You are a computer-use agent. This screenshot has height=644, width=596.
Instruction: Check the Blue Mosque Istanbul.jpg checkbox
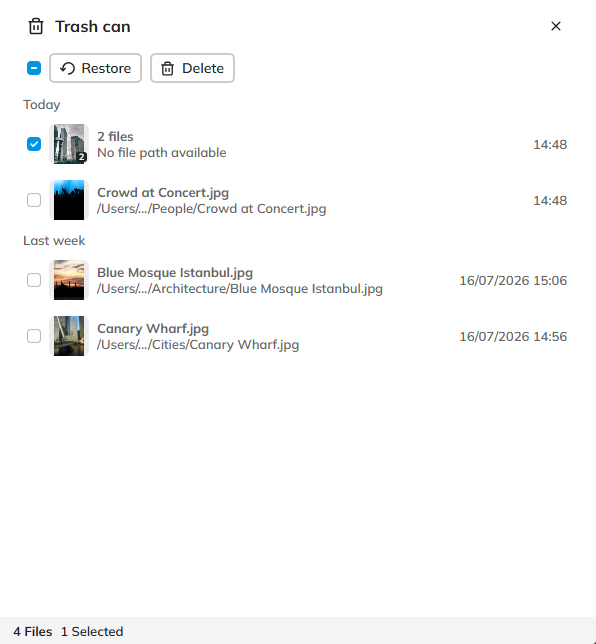click(x=34, y=280)
